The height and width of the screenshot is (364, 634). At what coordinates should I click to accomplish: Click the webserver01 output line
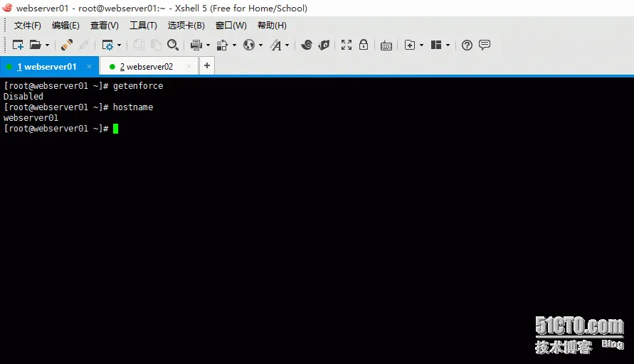click(x=31, y=118)
